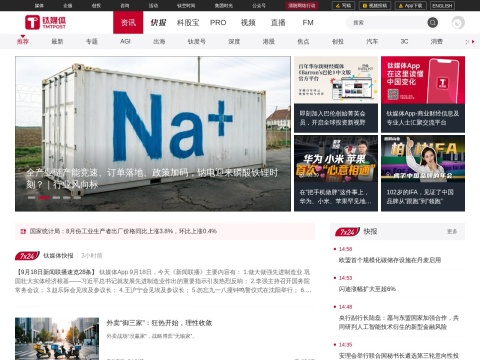Viewport: 480px width, 360px height.
Task: Click the TMTPost logo
Action: point(46,22)
